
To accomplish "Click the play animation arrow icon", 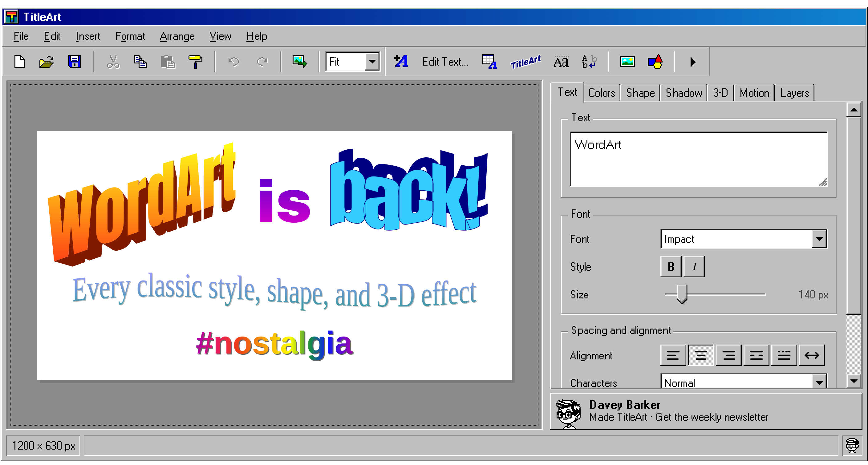I will (693, 62).
